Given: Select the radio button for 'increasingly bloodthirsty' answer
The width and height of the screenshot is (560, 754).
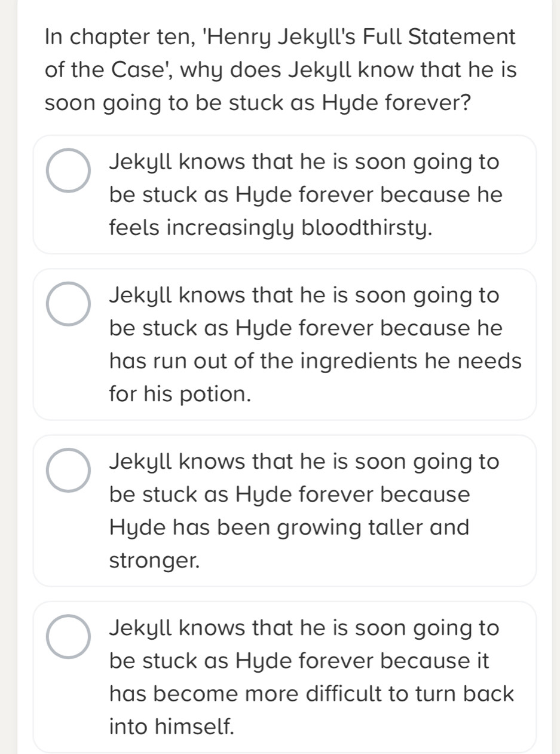Looking at the screenshot, I should [69, 170].
